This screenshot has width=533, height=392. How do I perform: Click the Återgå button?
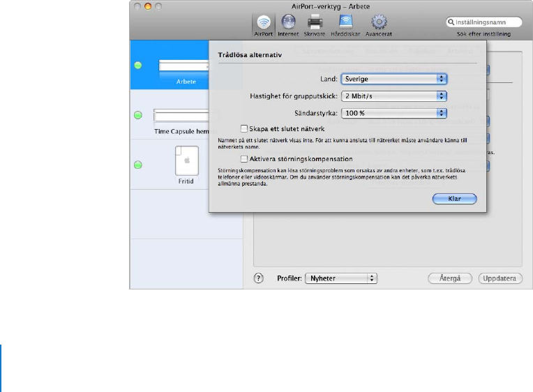tap(450, 278)
